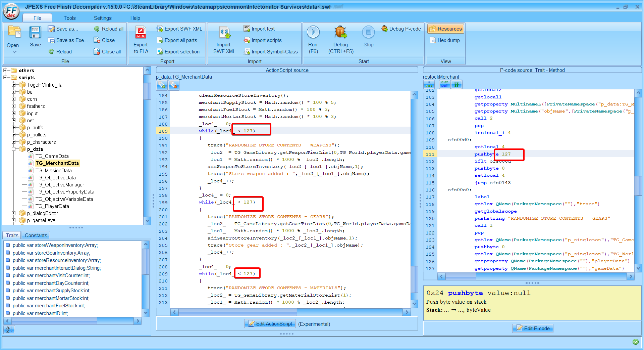The width and height of the screenshot is (644, 350).
Task: Click the Save floppy disk icon
Action: 35,32
